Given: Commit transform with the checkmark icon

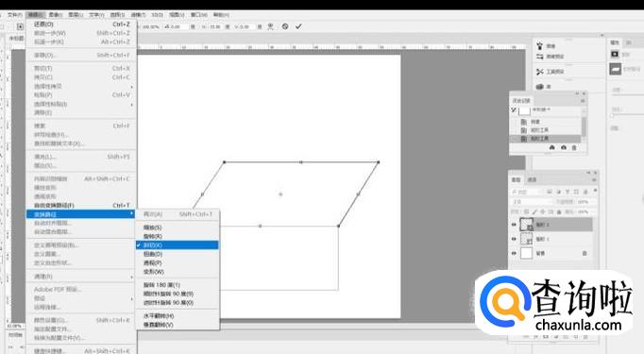Looking at the screenshot, I should pos(298,26).
